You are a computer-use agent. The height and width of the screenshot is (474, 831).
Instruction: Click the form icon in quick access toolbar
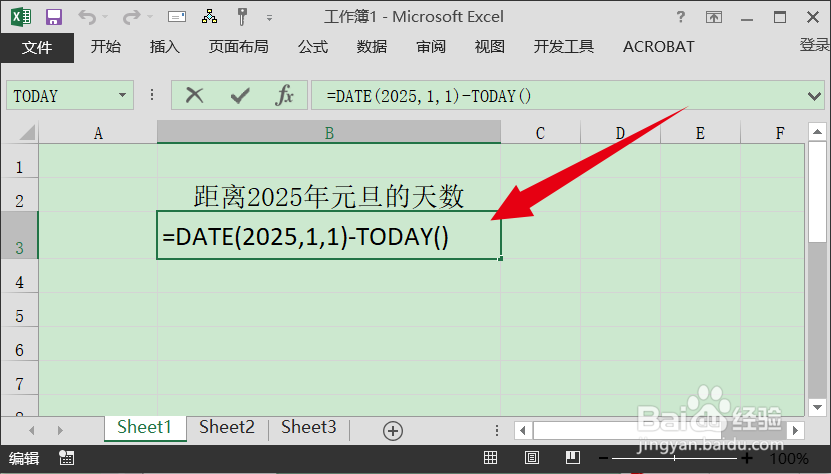point(176,17)
